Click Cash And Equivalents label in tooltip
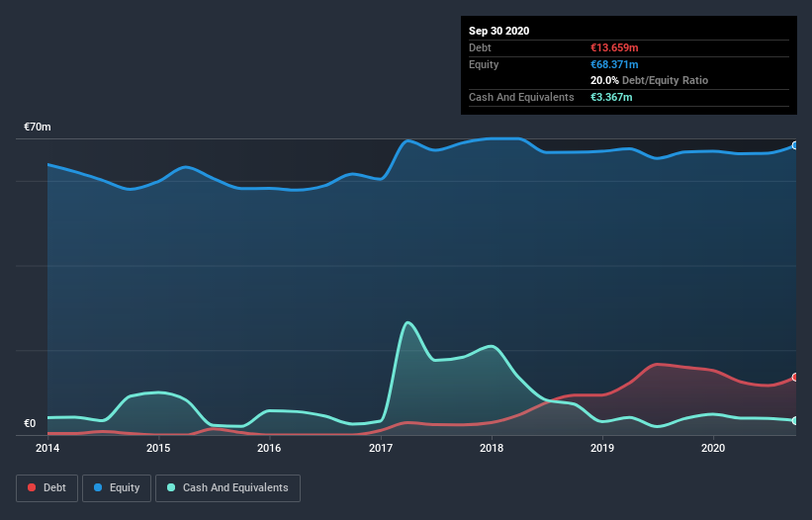The image size is (812, 520). pos(521,97)
